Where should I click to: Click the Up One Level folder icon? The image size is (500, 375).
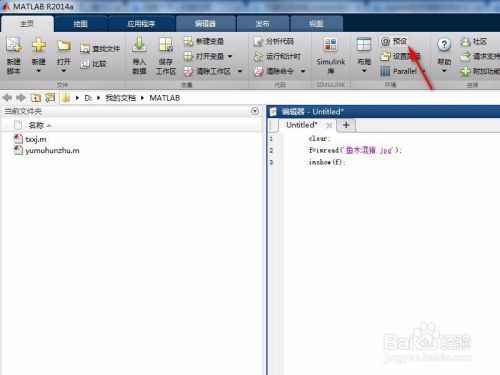(x=36, y=98)
